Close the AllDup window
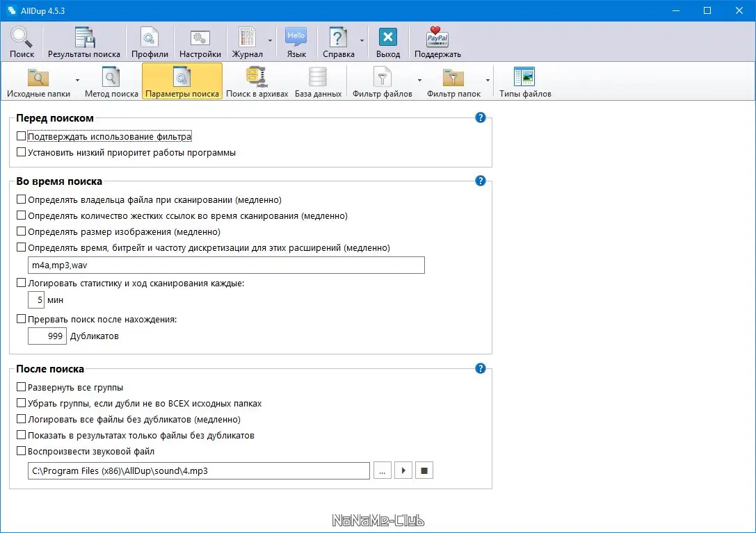The width and height of the screenshot is (756, 533). (739, 10)
